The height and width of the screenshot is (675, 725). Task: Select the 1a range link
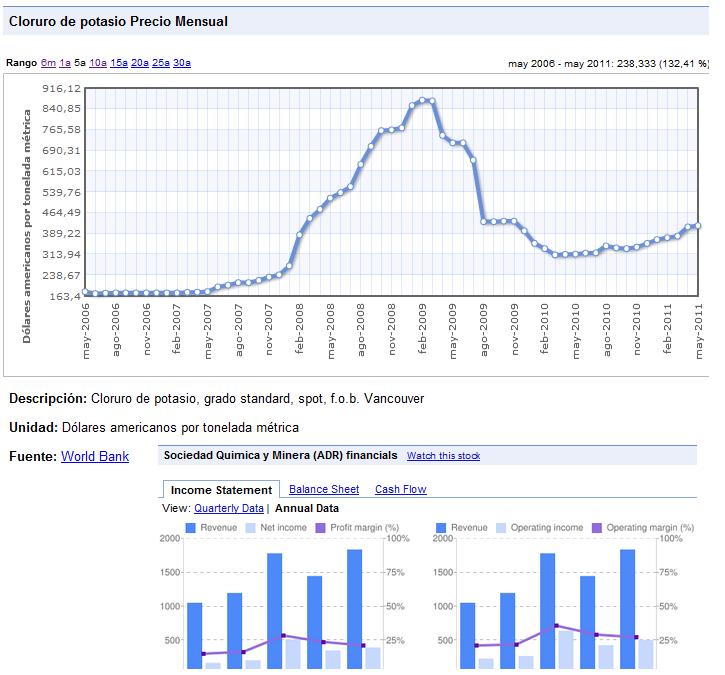point(65,63)
